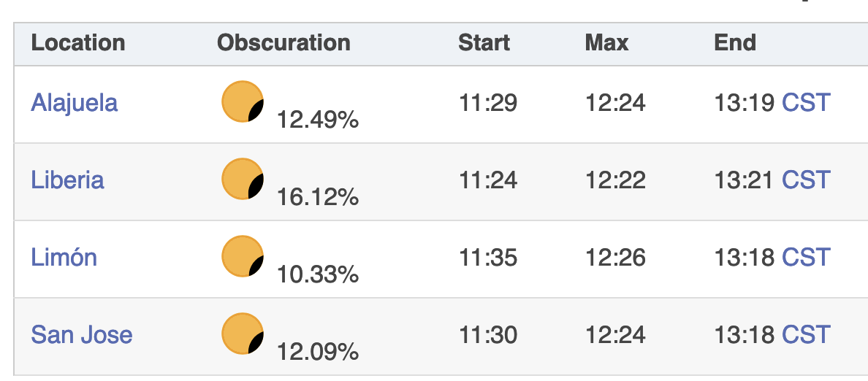Screen dimensions: 868x381
Task: Click the San Jose eclipse obscuration sun icon
Action: click(x=242, y=334)
